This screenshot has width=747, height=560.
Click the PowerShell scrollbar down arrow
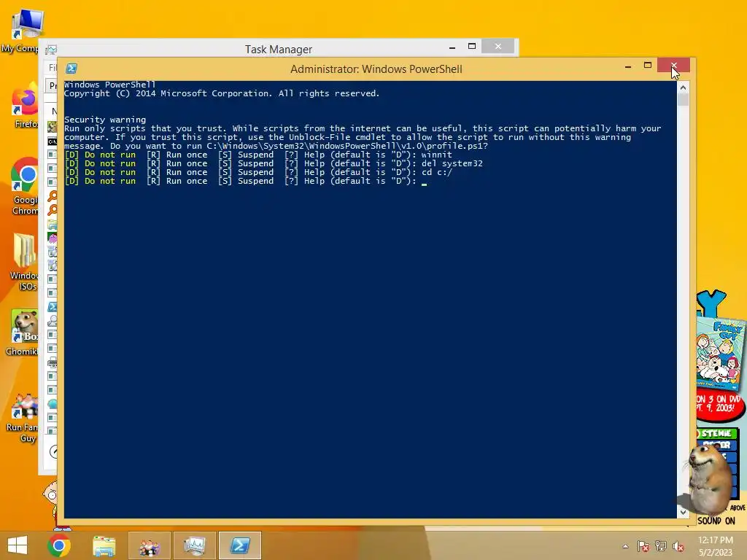point(683,513)
